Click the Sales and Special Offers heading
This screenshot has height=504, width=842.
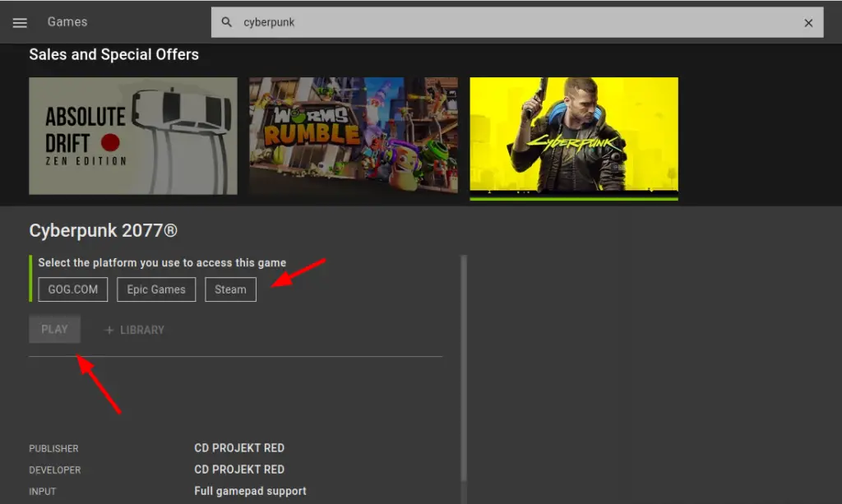point(113,54)
